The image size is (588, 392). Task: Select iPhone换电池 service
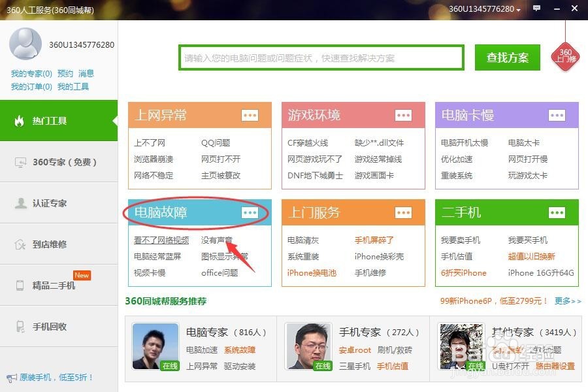pyautogui.click(x=312, y=272)
